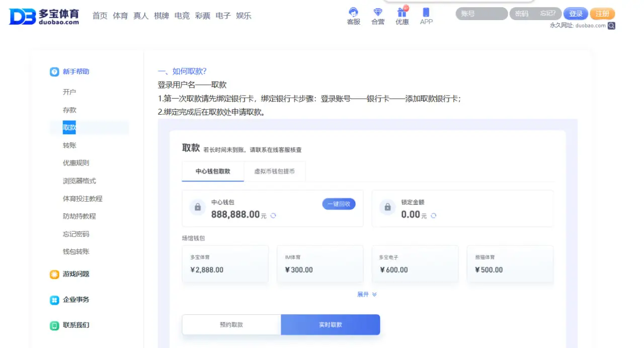Screen dimensions: 644x348
Task: Click the 登录 login button
Action: pyautogui.click(x=576, y=14)
